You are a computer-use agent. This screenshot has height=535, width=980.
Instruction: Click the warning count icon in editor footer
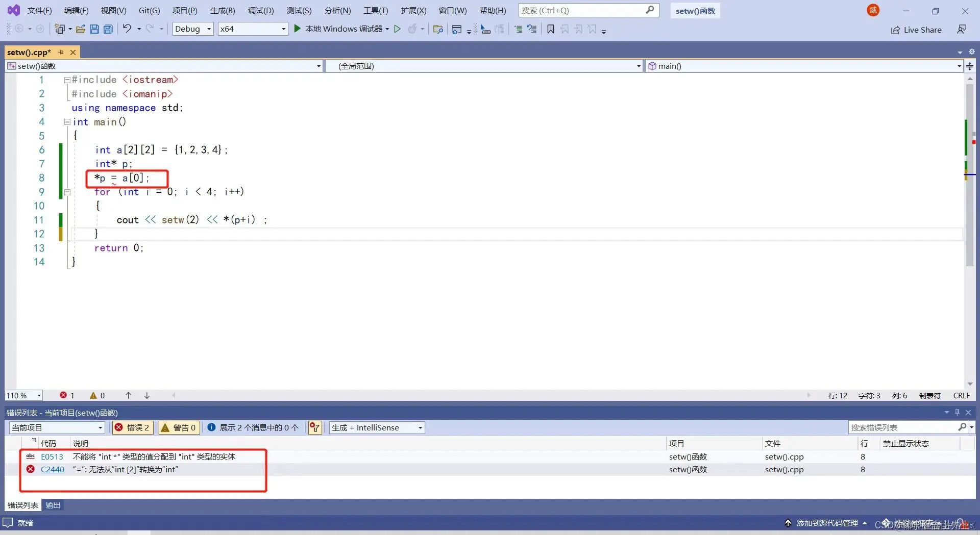click(x=93, y=395)
